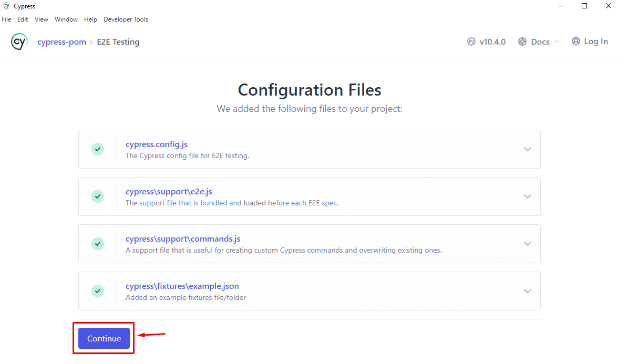Click the e2e.js 'bundled and loaded' description
The image size is (618, 364).
[x=232, y=203]
